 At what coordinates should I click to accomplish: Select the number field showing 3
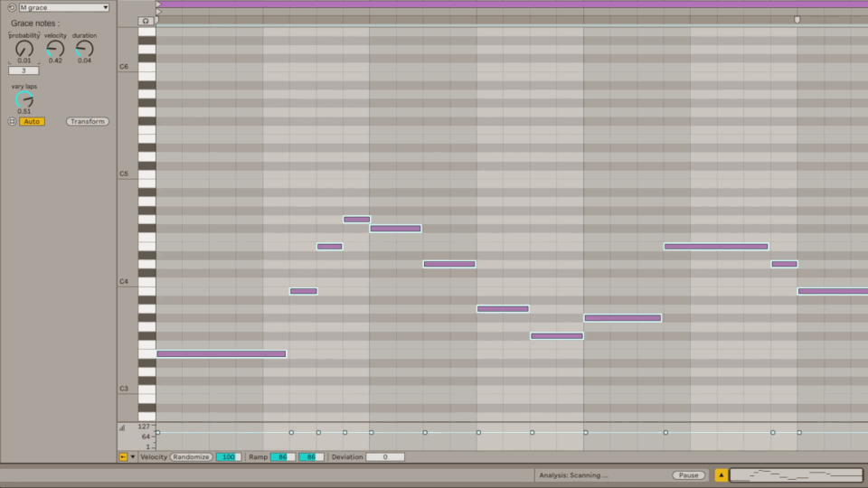[24, 70]
